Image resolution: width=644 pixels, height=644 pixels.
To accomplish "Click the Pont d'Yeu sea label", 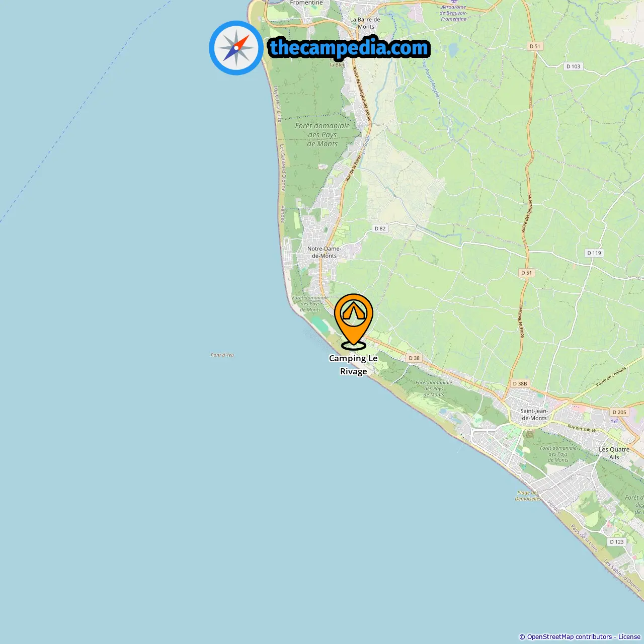I will tap(222, 355).
